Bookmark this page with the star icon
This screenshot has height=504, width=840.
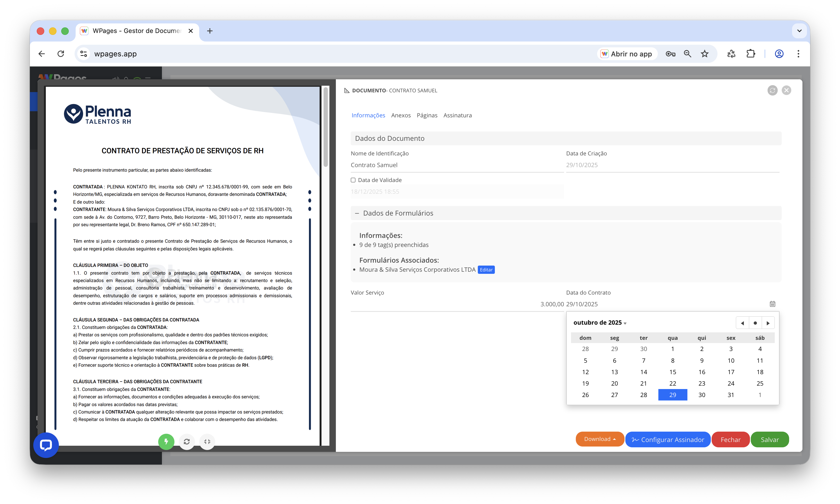click(704, 54)
